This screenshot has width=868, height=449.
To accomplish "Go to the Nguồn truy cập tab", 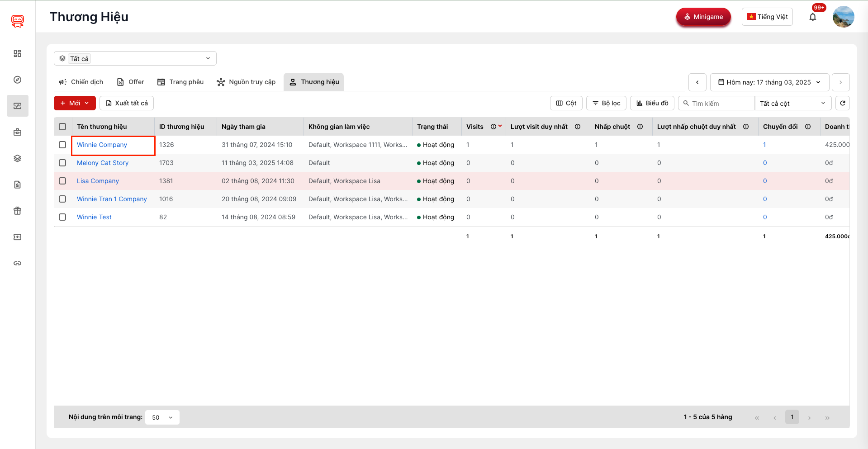I will click(x=246, y=82).
